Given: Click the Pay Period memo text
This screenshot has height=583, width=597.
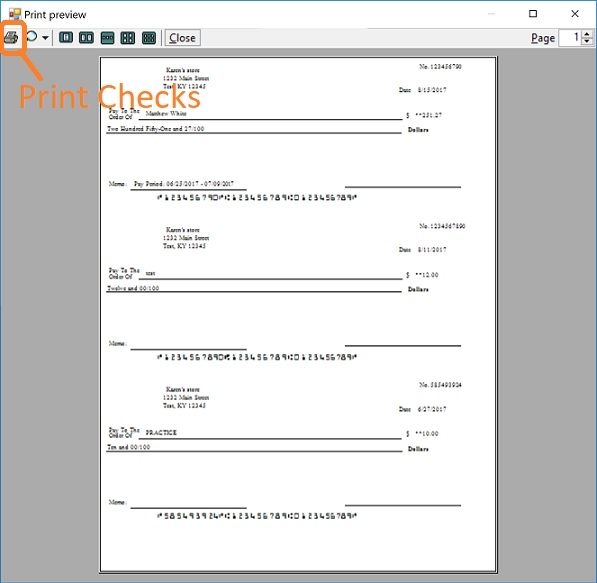Looking at the screenshot, I should click(x=184, y=184).
